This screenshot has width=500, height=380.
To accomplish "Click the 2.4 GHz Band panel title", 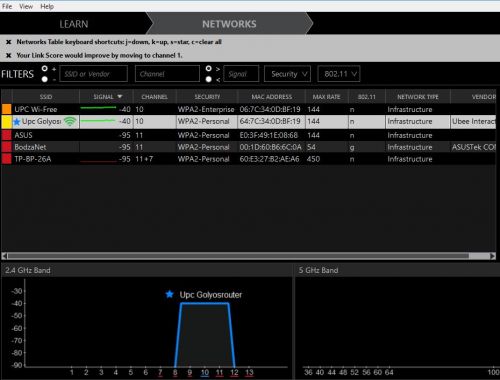I will click(x=28, y=270).
